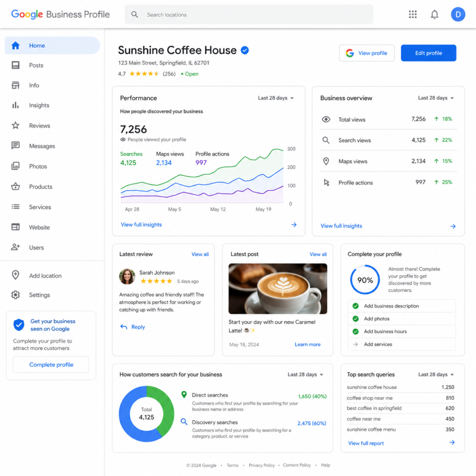The width and height of the screenshot is (476, 476).
Task: Click the blue Discovery searches donut segment
Action: [x=126, y=418]
